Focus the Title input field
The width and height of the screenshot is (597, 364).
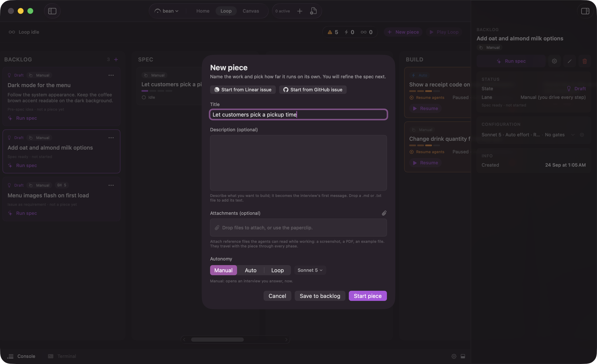tap(298, 114)
